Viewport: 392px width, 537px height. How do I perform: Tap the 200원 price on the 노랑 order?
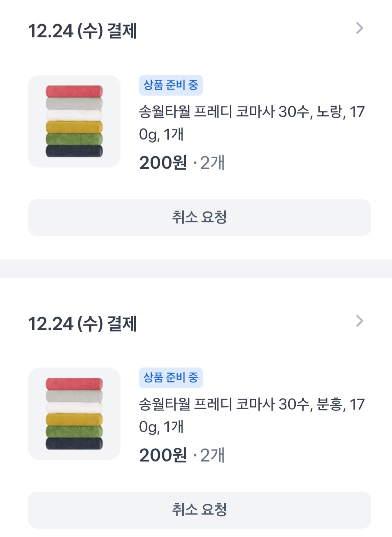(163, 163)
